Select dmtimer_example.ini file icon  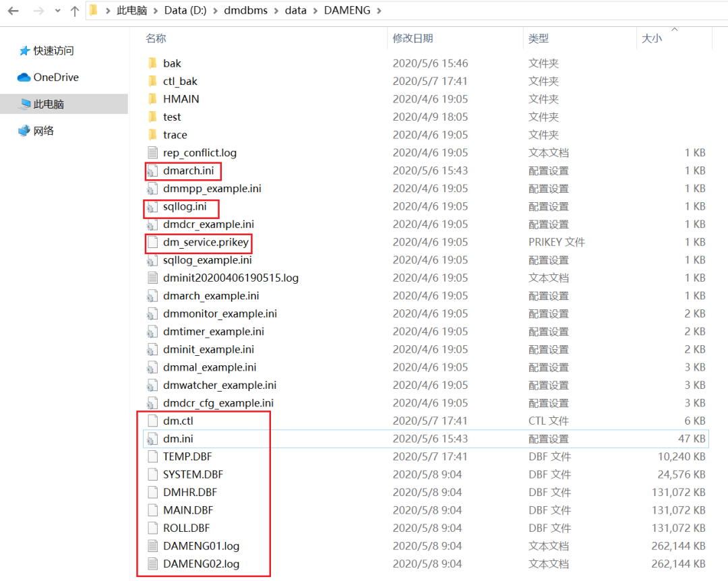[152, 332]
